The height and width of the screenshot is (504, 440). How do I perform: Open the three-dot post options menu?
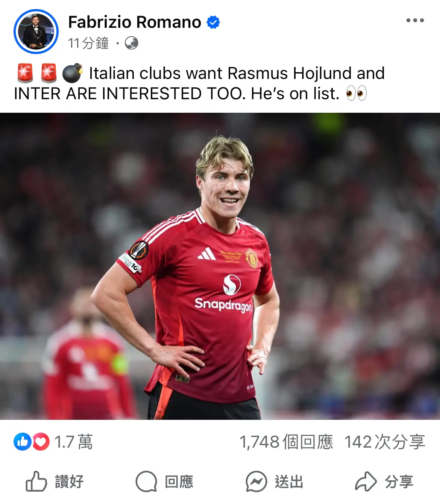pos(415,20)
